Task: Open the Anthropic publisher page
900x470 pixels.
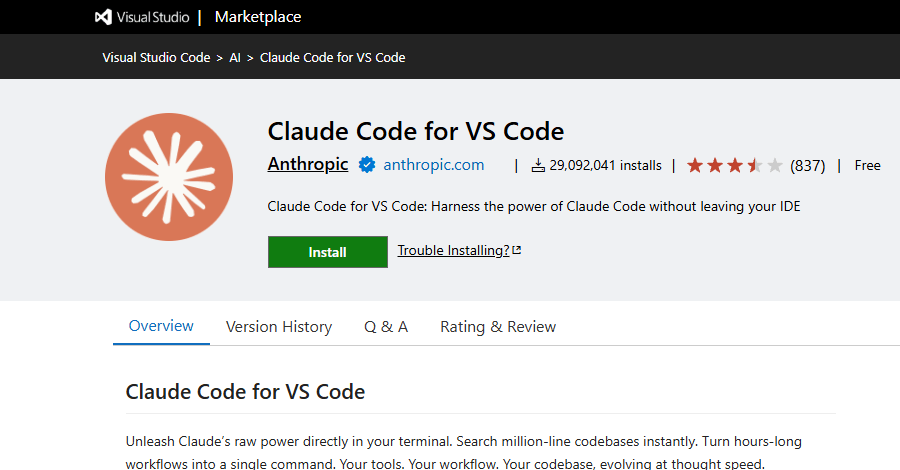Action: (x=308, y=164)
